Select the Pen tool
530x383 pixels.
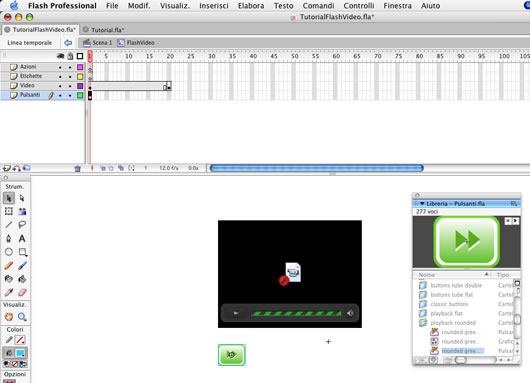(x=9, y=239)
